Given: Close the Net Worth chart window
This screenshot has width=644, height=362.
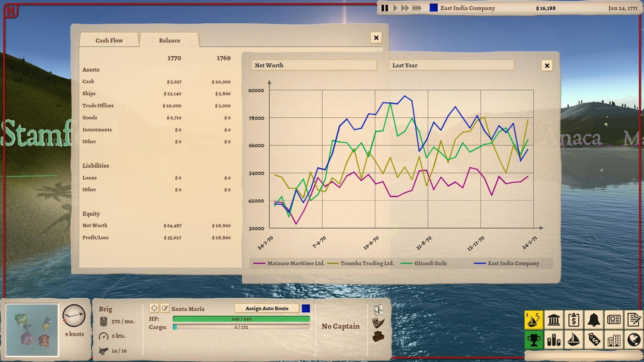Looking at the screenshot, I should coord(547,66).
